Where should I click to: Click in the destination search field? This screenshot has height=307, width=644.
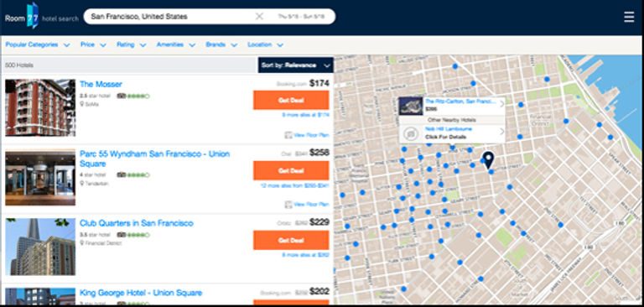tap(169, 17)
